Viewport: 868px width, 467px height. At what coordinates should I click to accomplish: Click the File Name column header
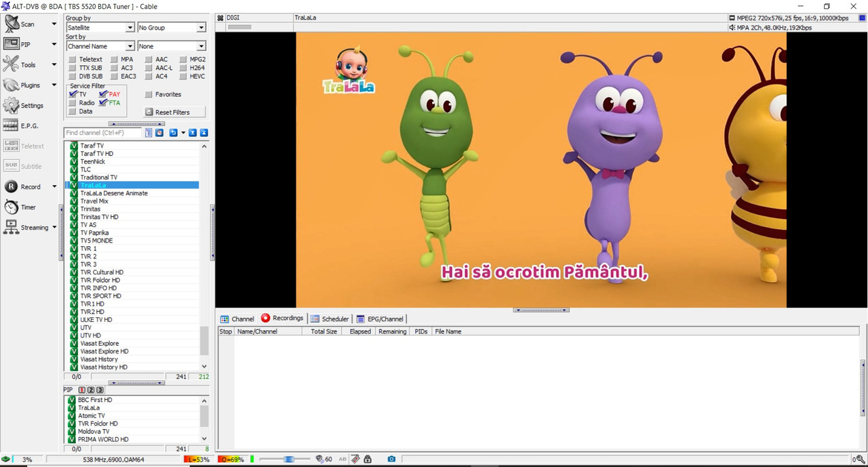pyautogui.click(x=448, y=331)
